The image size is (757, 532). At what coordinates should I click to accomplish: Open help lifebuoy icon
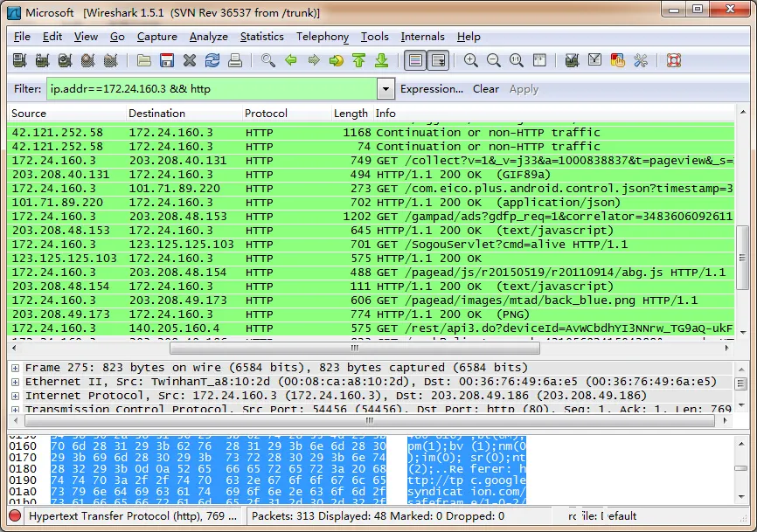[674, 60]
